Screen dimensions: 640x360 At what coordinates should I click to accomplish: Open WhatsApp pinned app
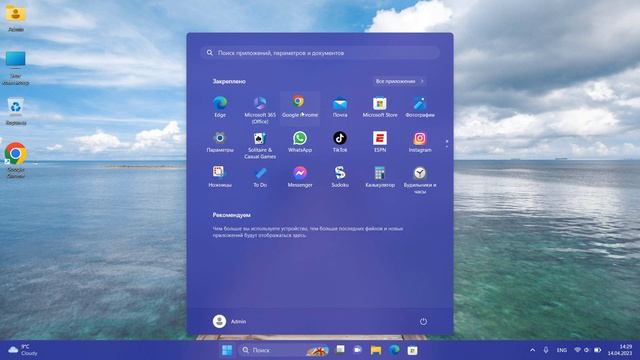pos(300,142)
